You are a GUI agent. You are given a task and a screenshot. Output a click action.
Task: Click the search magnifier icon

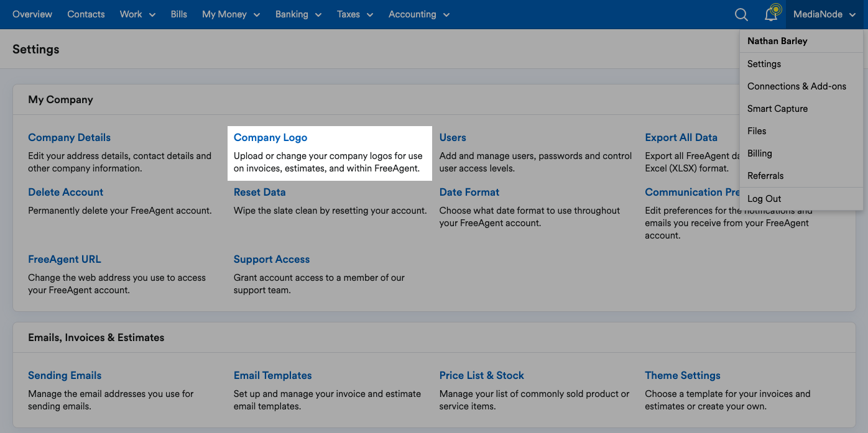(x=741, y=14)
